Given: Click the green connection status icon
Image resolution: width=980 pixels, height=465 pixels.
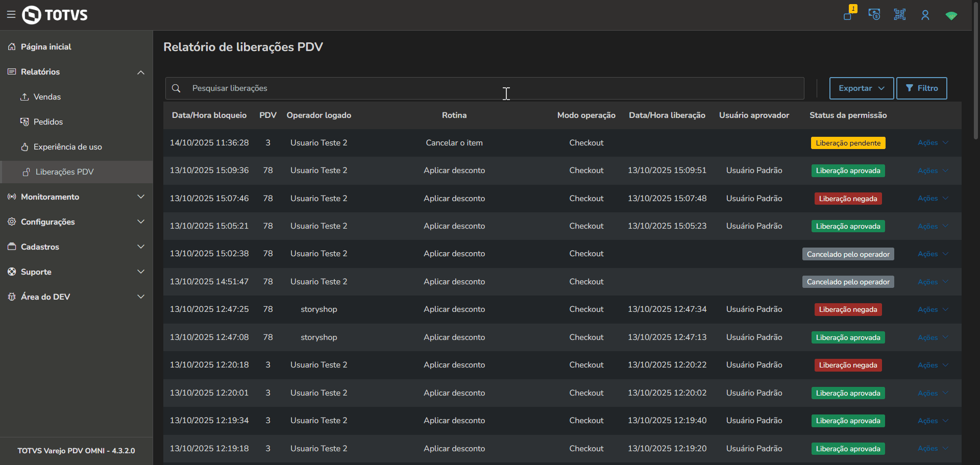Looking at the screenshot, I should click(951, 16).
